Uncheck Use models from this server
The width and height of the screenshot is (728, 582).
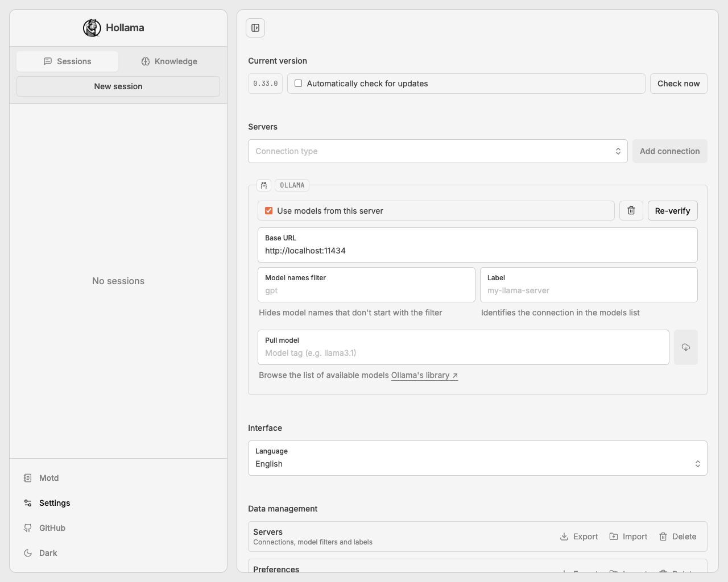[x=269, y=211]
